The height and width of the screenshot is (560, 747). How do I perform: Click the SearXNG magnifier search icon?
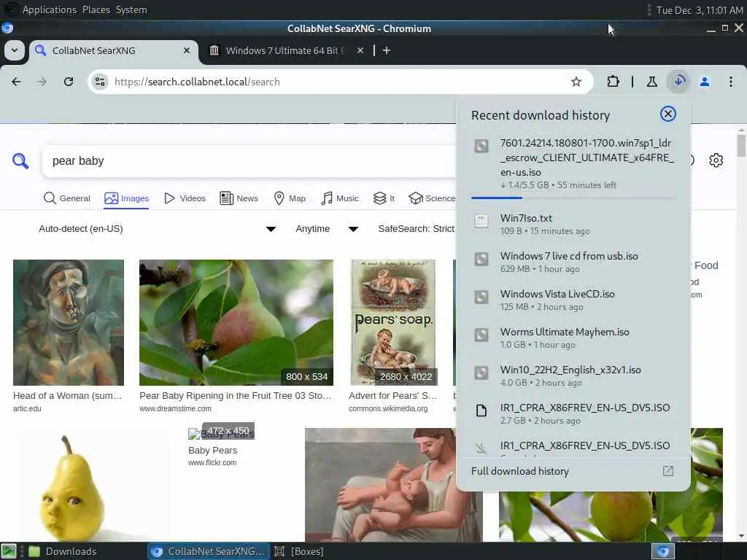click(x=20, y=161)
